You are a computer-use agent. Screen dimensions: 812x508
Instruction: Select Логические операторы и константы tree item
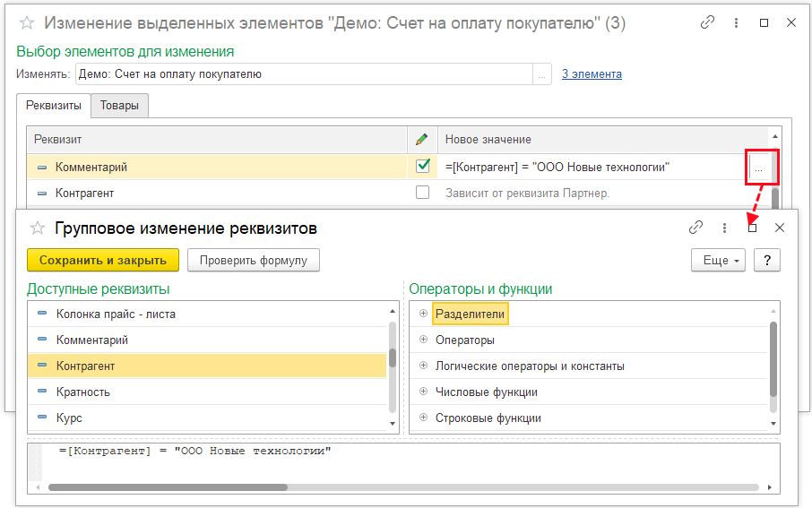pos(530,366)
